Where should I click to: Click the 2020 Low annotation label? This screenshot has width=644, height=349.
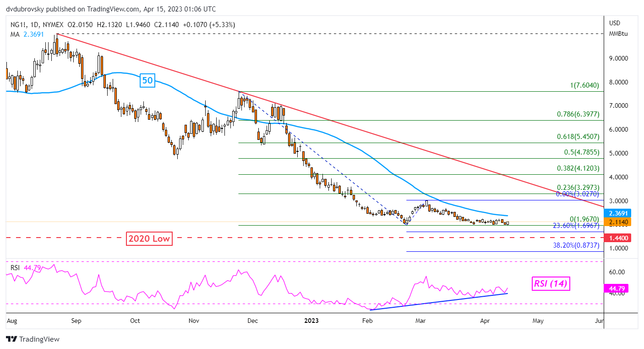pyautogui.click(x=148, y=238)
